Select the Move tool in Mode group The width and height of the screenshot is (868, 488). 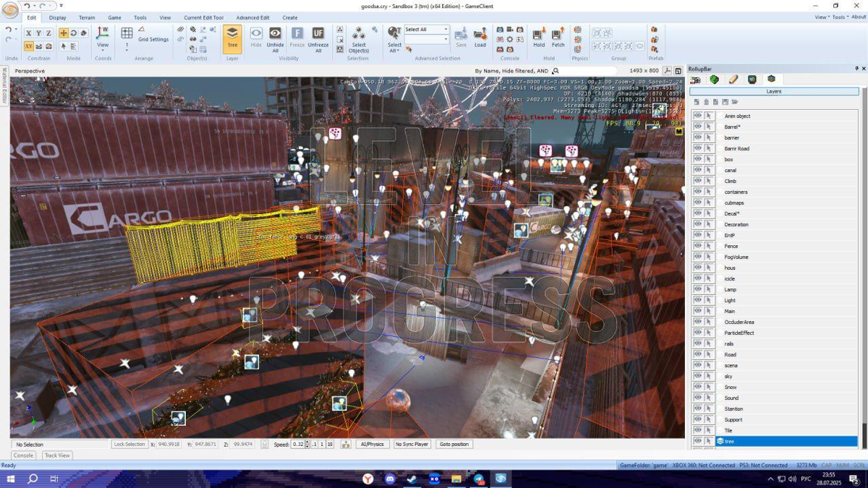point(64,33)
